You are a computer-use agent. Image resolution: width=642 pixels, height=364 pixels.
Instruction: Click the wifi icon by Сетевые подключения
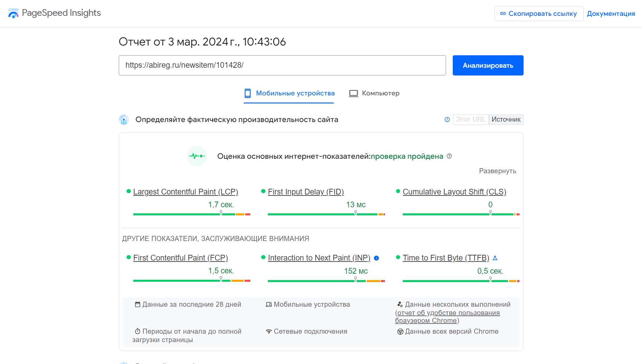coord(269,331)
